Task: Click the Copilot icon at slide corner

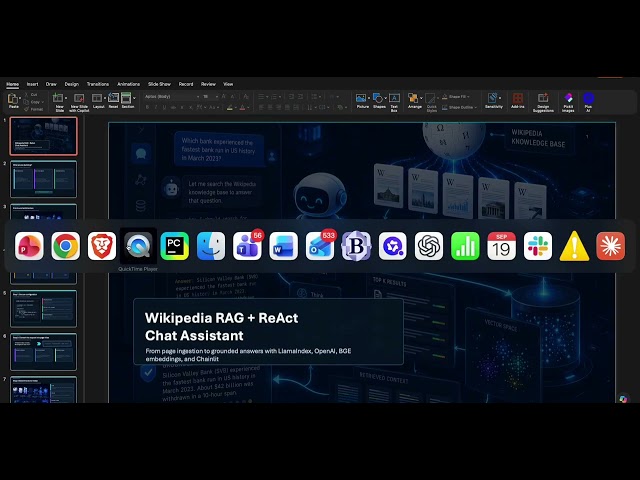Action: tap(623, 399)
